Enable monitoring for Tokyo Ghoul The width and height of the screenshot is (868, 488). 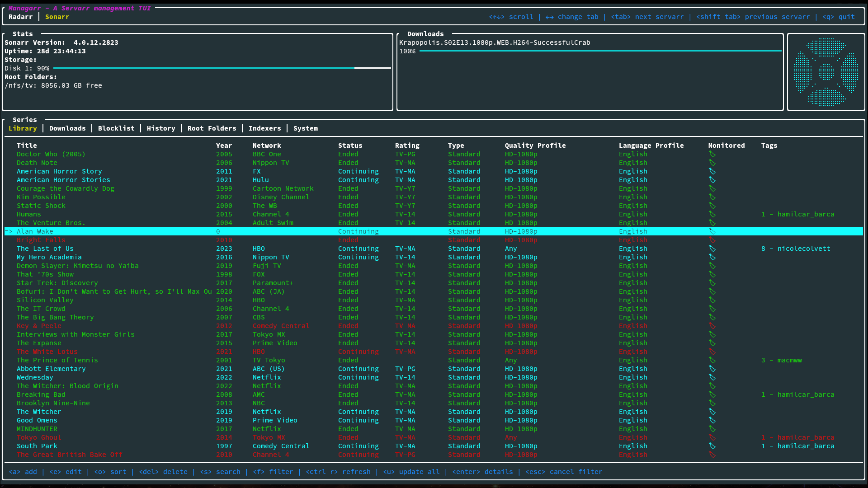(x=712, y=437)
